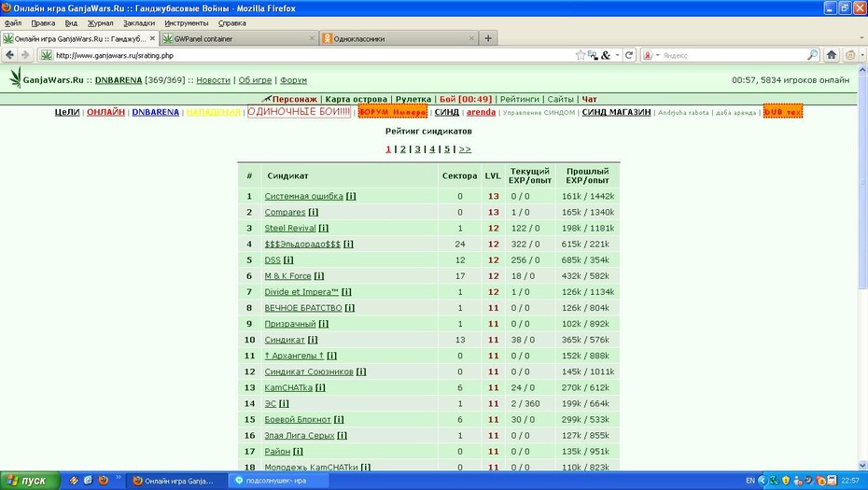The height and width of the screenshot is (490, 868).
Task: Click the EN language indicator in the tray
Action: coord(750,481)
